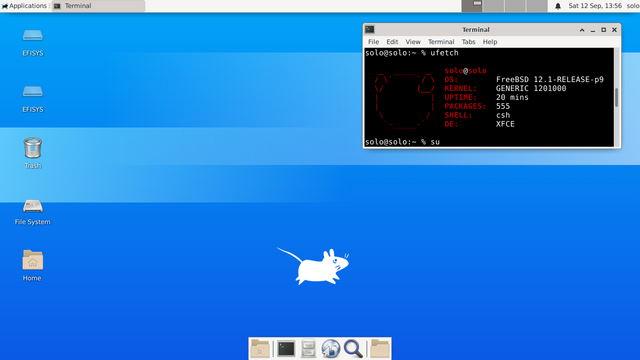Select the File System desktop icon
The image size is (640, 360).
33,206
